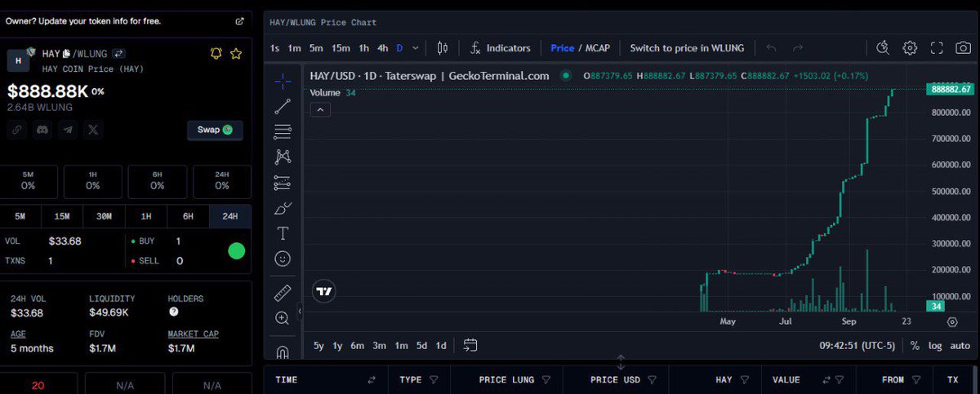Open the Discord link icon

42,130
